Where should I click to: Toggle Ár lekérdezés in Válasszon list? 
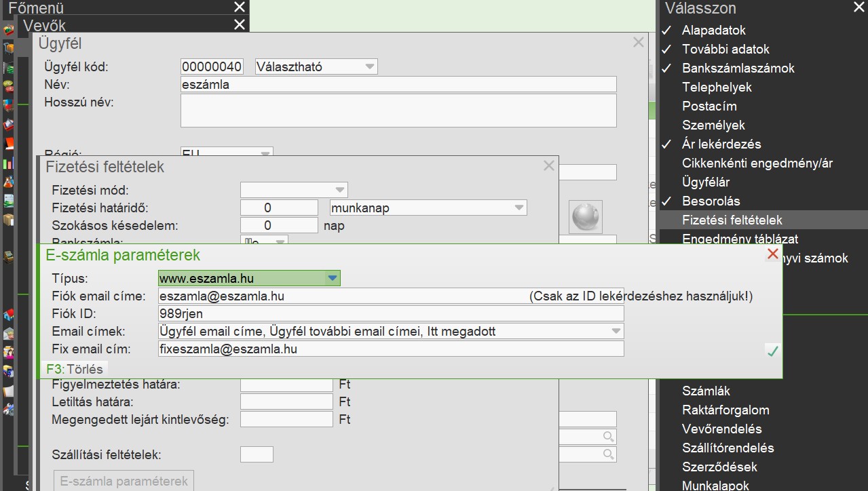click(721, 144)
